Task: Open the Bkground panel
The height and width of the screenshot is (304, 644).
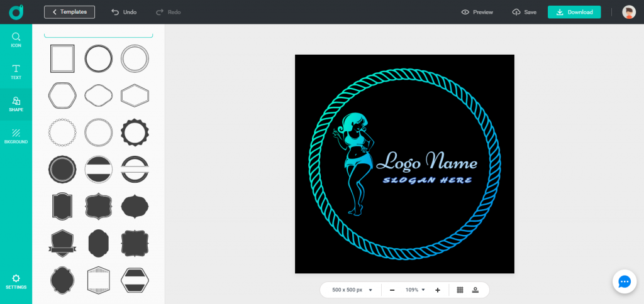Action: [16, 136]
